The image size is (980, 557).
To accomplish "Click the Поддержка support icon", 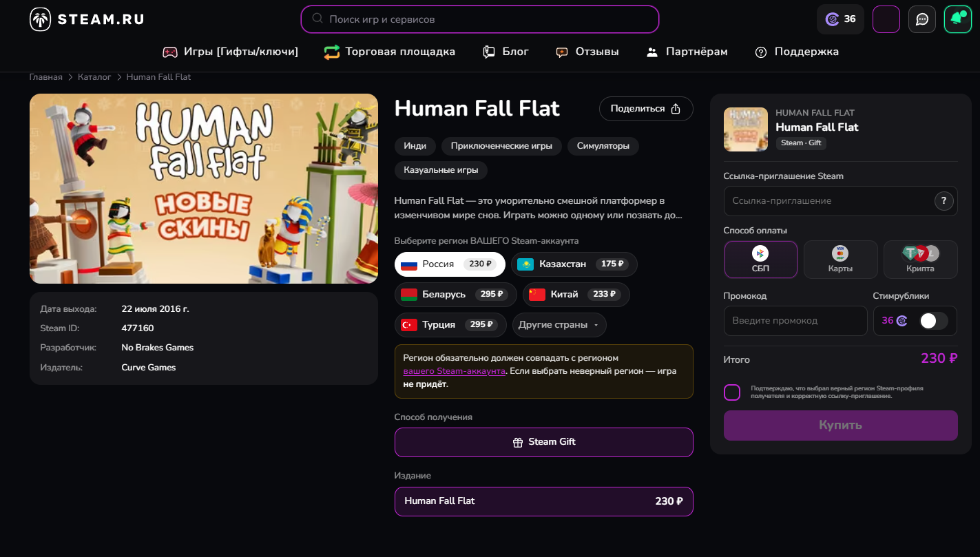I will click(761, 52).
